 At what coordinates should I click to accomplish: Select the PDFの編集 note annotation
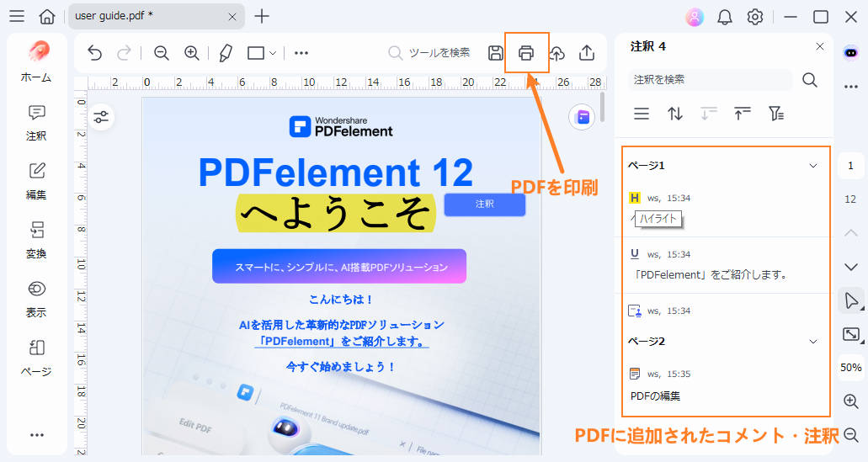point(725,385)
